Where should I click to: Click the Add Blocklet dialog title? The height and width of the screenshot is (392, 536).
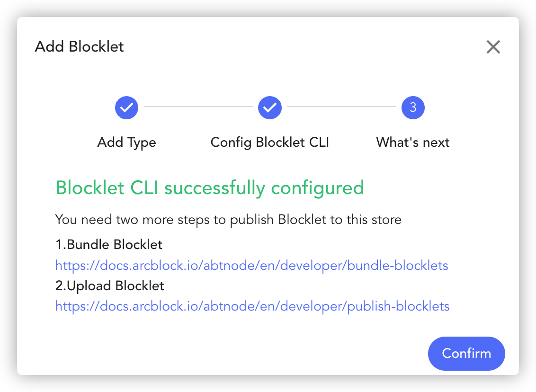pyautogui.click(x=79, y=46)
